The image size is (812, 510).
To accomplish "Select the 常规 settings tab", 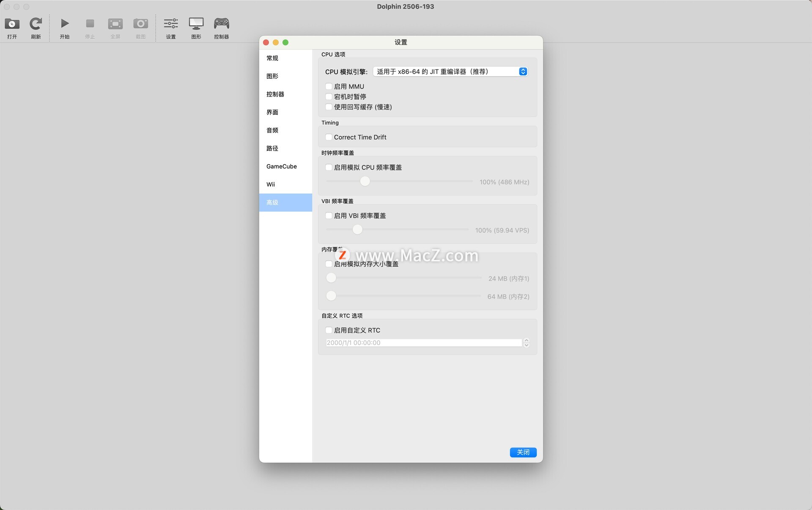I will pyautogui.click(x=285, y=58).
